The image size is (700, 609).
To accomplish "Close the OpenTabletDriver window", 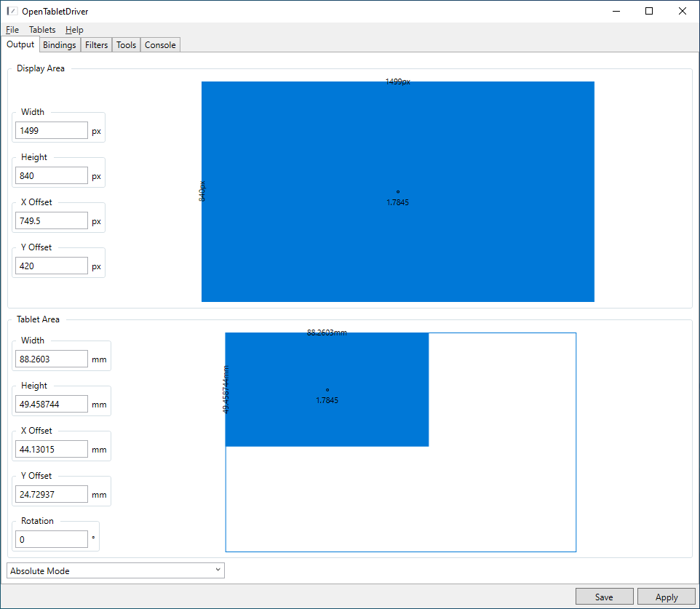I will click(682, 11).
